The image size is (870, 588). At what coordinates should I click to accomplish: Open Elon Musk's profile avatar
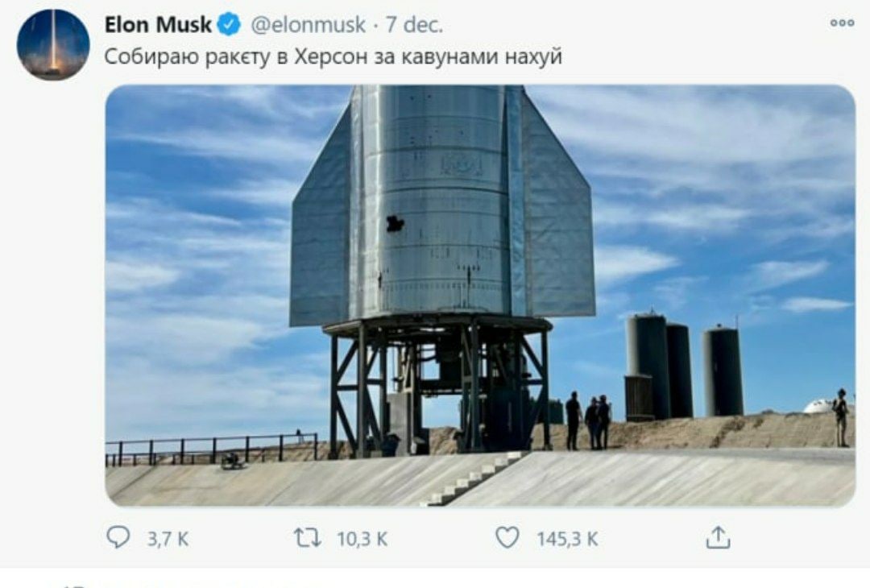point(52,45)
